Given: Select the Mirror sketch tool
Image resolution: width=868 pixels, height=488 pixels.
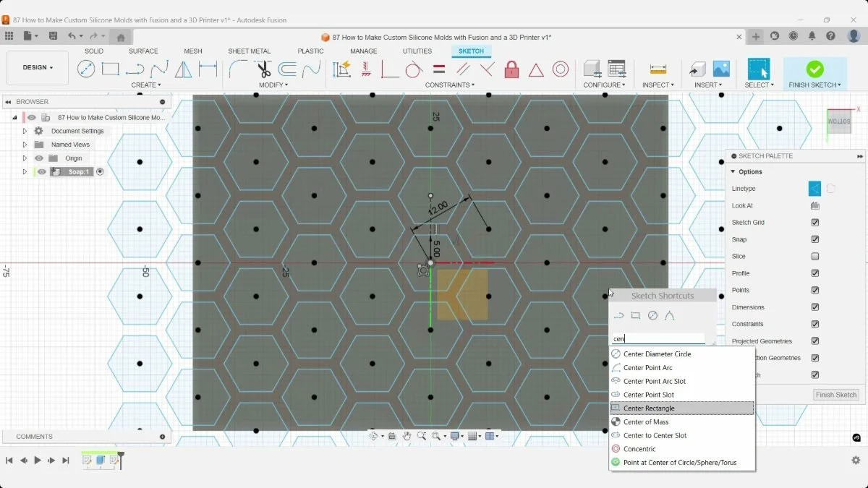Looking at the screenshot, I should [x=184, y=69].
